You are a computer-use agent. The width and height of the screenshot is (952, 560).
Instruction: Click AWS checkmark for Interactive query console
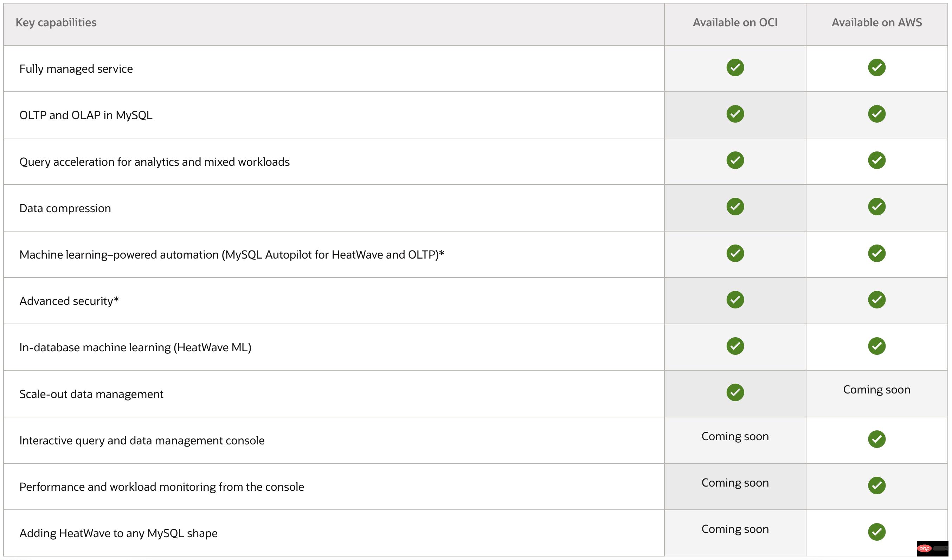876,439
